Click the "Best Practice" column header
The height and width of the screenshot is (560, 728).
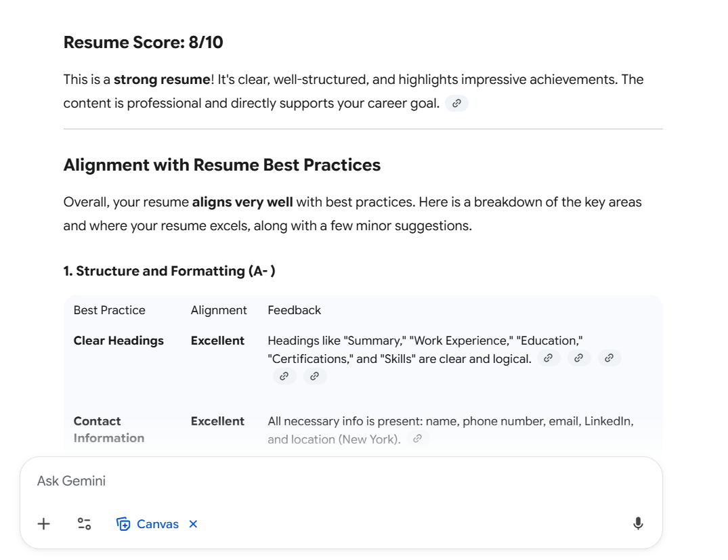point(110,310)
